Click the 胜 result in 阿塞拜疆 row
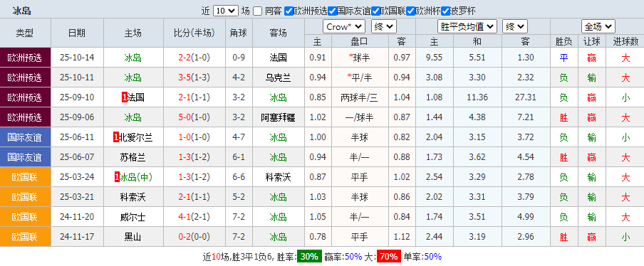Image resolution: width=644 pixels, height=266 pixels. coord(564,118)
